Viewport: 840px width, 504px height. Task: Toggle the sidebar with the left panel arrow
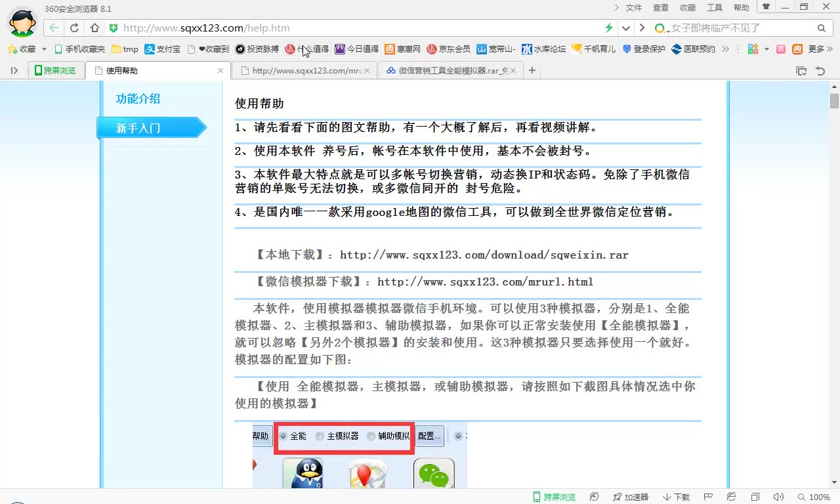(x=14, y=70)
